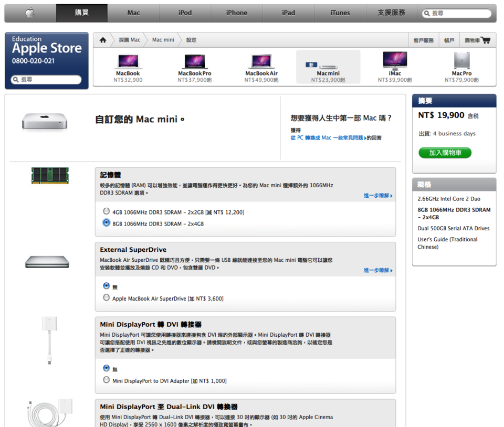The width and height of the screenshot is (504, 427).
Task: Open 客戶服務 customer service
Action: (x=423, y=40)
